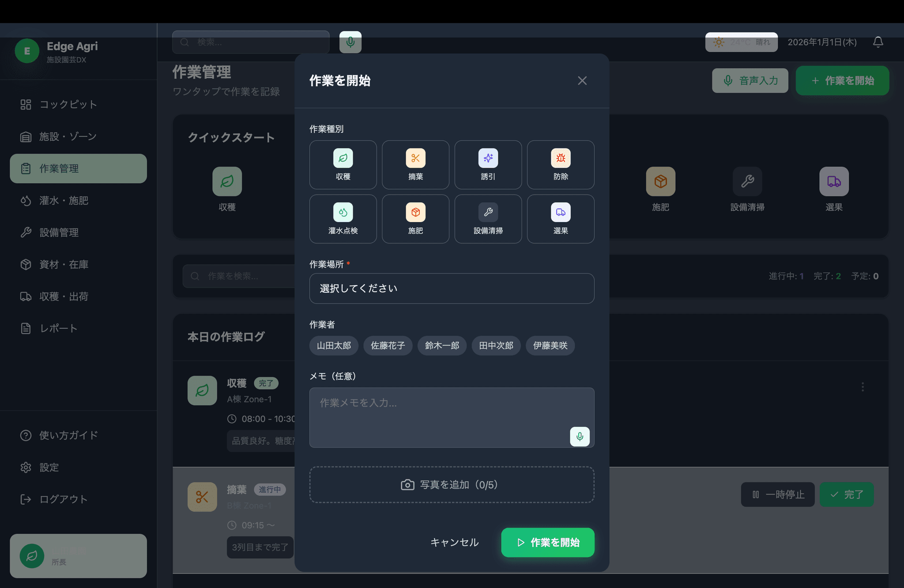
Task: Select the 摘葉 scissors work type
Action: (415, 165)
